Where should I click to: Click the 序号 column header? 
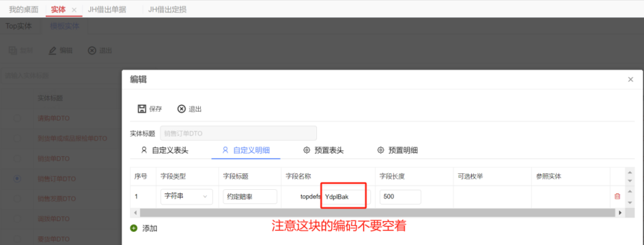click(x=140, y=177)
